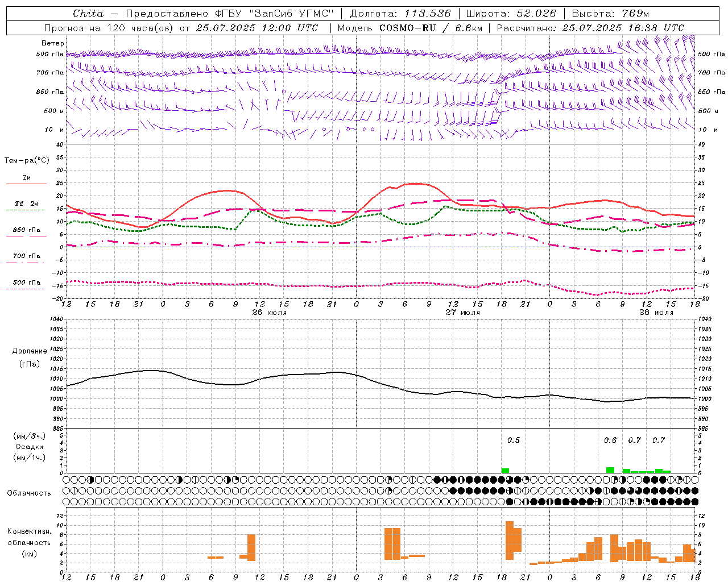Click the Td 2м dew point legend

tap(26, 203)
